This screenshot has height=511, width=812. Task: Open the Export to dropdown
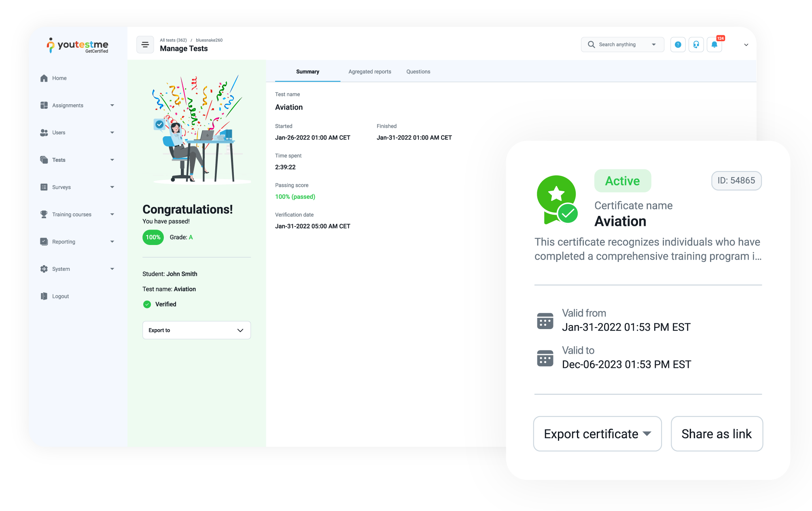196,330
